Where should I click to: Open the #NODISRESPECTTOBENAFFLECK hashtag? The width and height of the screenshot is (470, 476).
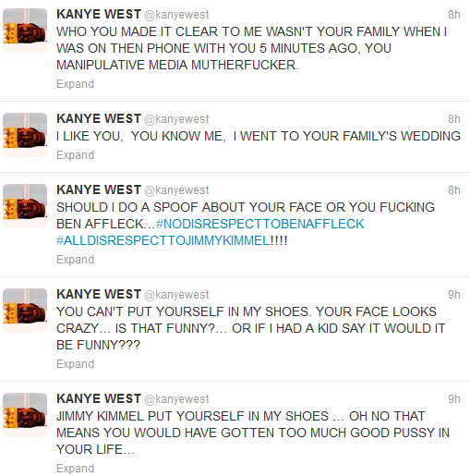260,224
